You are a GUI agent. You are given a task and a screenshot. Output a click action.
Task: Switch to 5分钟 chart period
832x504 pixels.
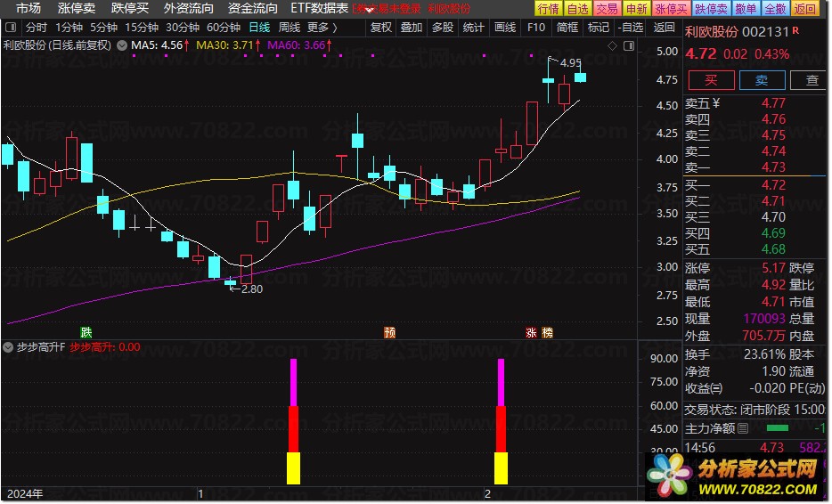pyautogui.click(x=103, y=27)
